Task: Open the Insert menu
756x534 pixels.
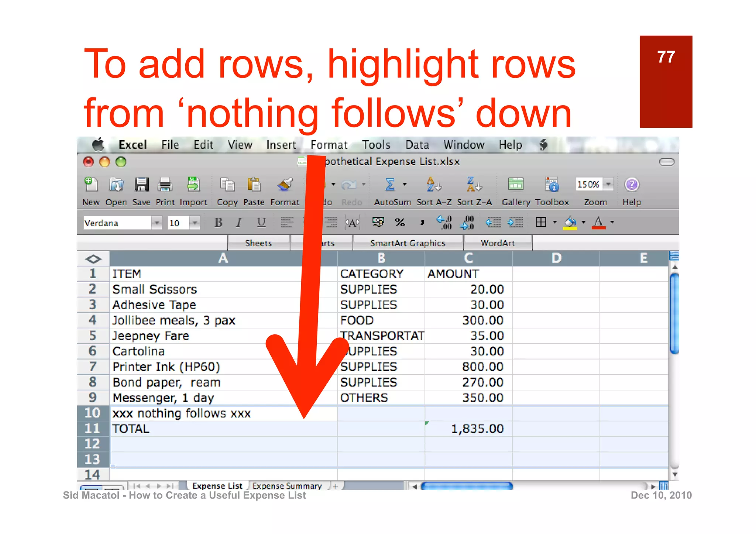Action: point(281,145)
